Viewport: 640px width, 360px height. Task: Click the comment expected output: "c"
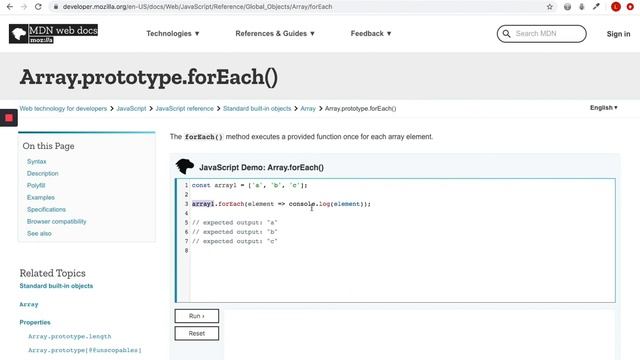click(x=234, y=241)
